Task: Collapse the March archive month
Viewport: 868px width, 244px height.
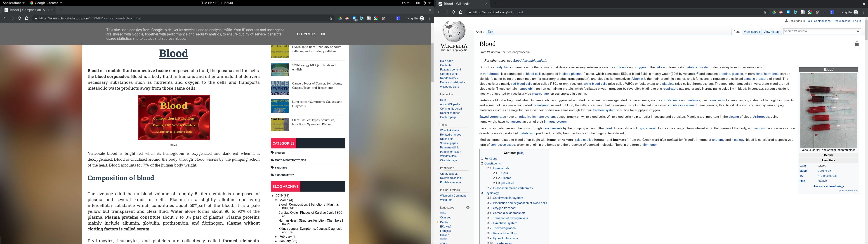Action: pos(276,201)
